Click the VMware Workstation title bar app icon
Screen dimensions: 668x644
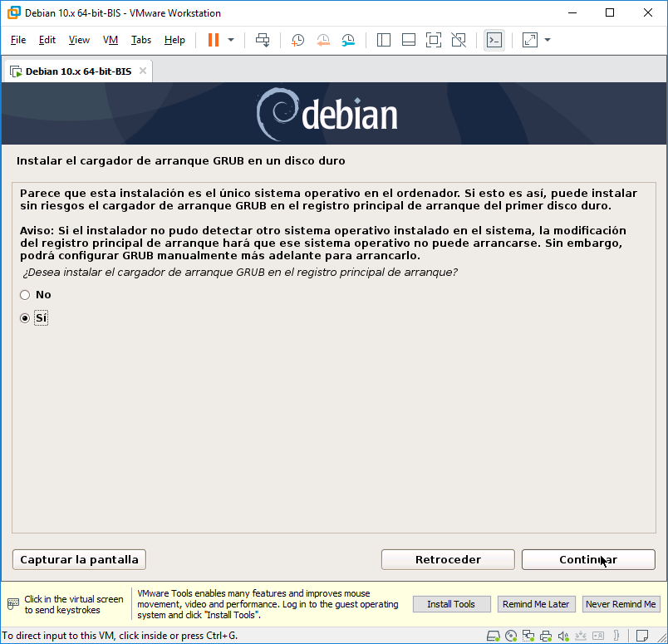(x=13, y=12)
